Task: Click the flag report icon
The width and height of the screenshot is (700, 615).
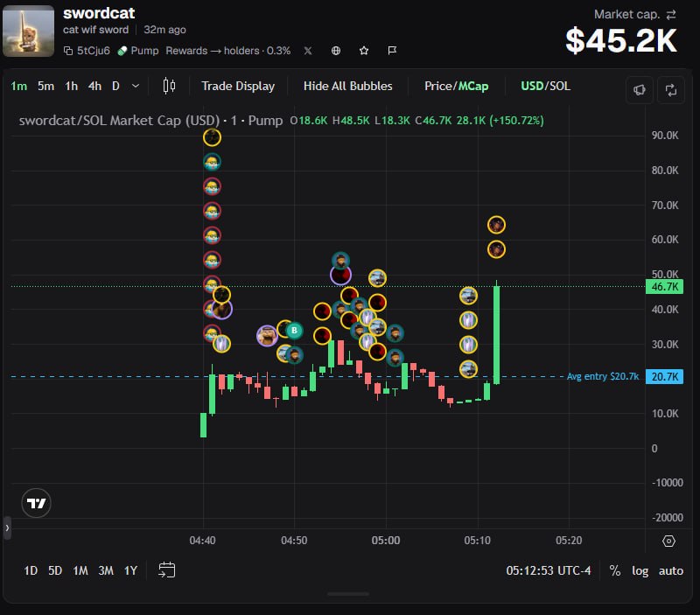Action: [x=392, y=51]
